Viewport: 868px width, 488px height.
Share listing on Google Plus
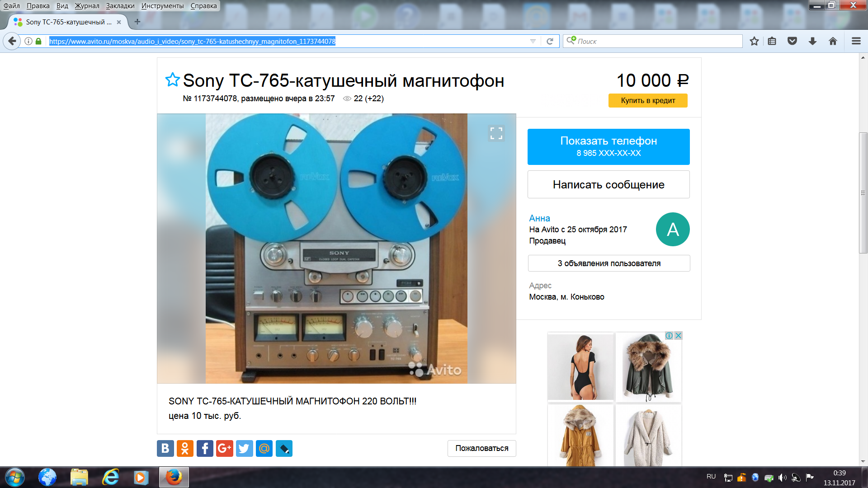[x=225, y=448]
